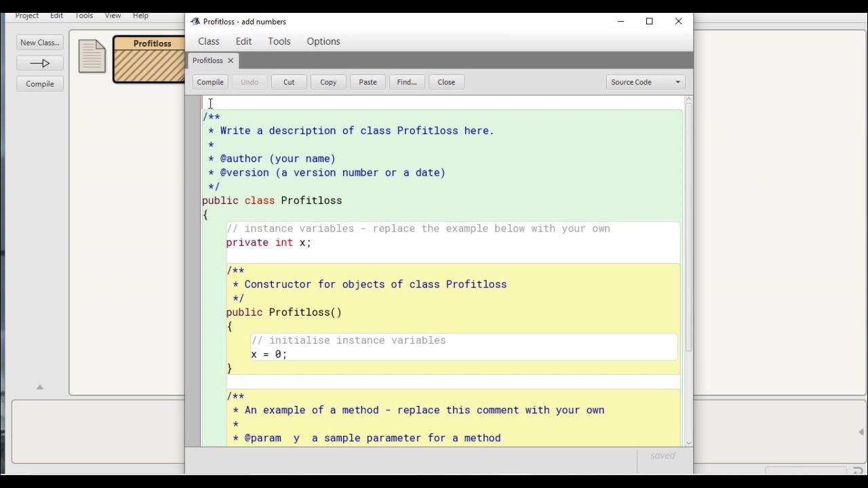Open View menu in BlueJ main window

(113, 15)
